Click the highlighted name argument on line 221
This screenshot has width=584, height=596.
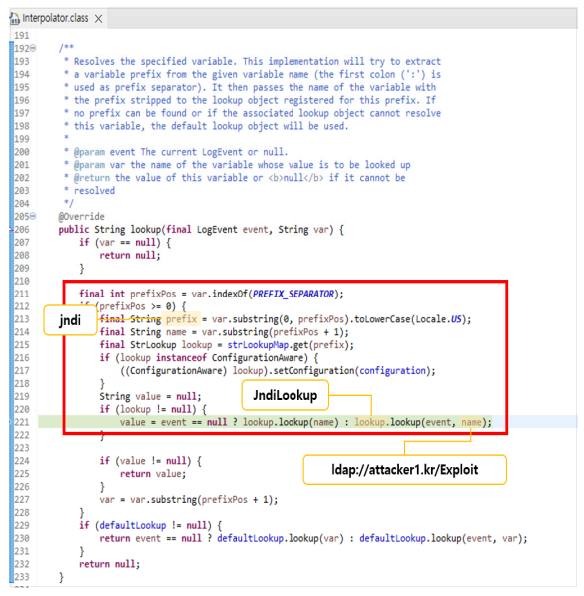point(471,422)
